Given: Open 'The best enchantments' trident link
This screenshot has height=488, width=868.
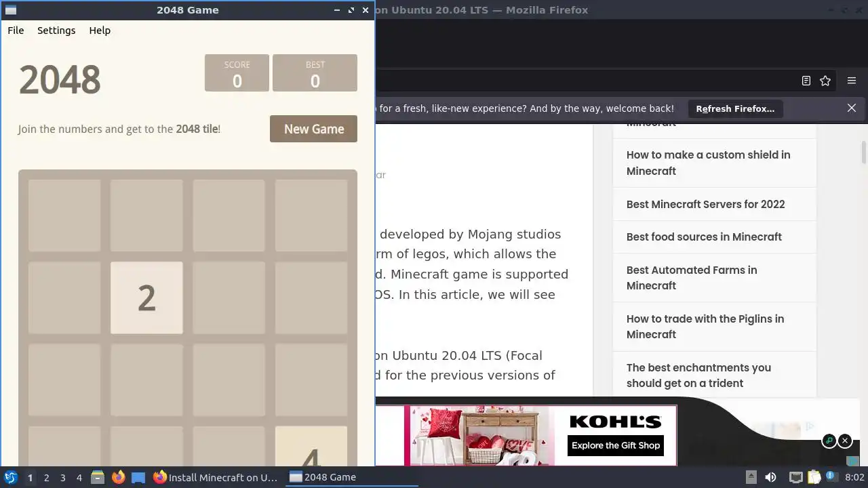Looking at the screenshot, I should (698, 375).
